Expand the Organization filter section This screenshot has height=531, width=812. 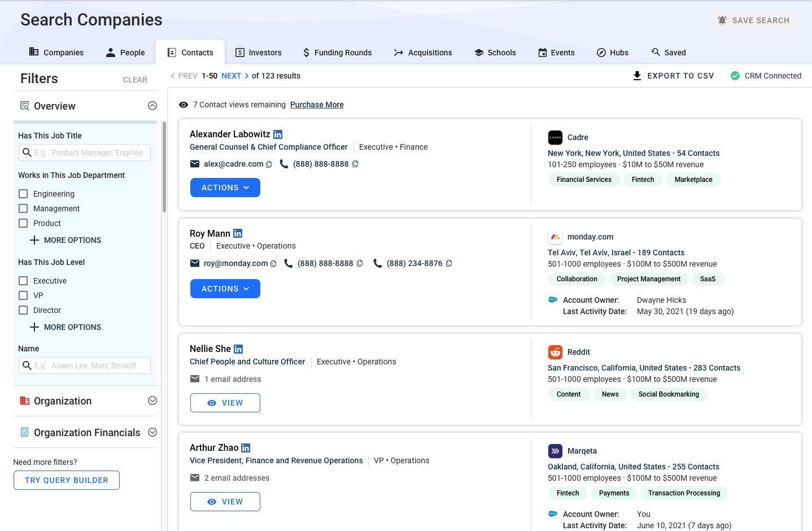pos(152,401)
